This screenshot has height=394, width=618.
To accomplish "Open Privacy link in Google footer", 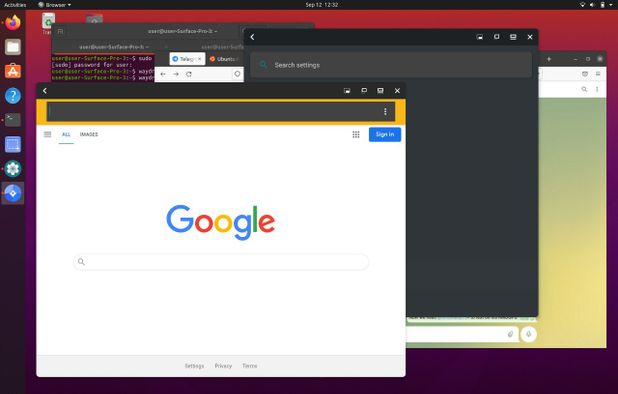I will [223, 366].
